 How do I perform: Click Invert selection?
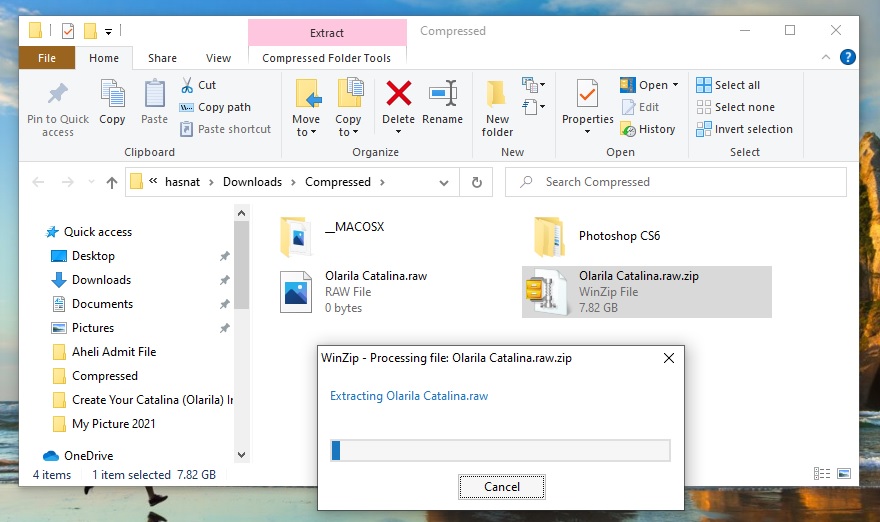point(744,129)
